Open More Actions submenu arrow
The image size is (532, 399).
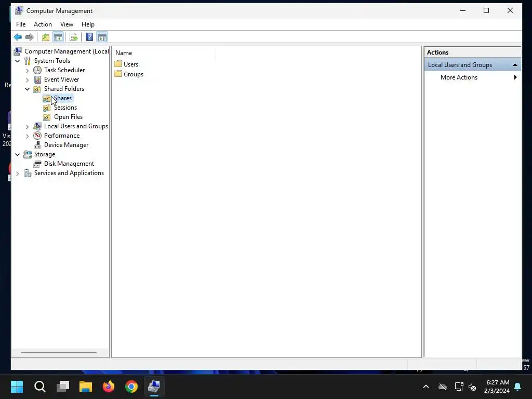pos(515,77)
